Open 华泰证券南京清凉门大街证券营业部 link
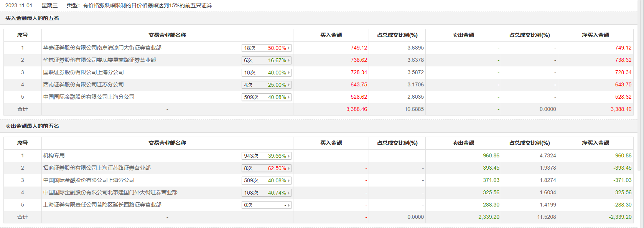This screenshot has width=644, height=228. pos(102,48)
